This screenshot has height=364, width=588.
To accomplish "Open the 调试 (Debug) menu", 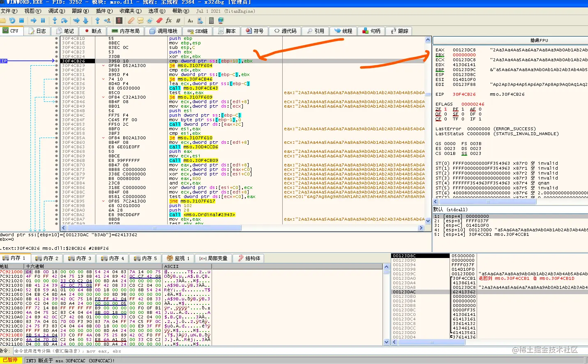I will pyautogui.click(x=57, y=11).
